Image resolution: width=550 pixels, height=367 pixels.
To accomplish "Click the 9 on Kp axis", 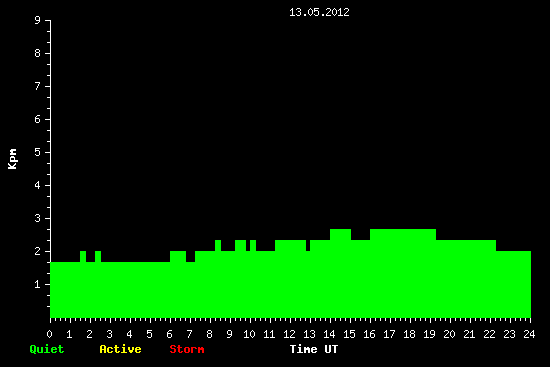I will [x=38, y=20].
